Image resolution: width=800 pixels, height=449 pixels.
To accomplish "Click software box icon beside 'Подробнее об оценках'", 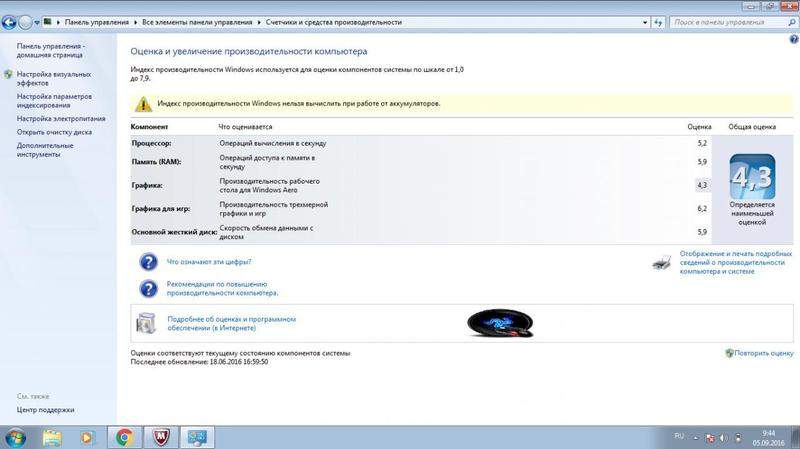I will [x=146, y=323].
